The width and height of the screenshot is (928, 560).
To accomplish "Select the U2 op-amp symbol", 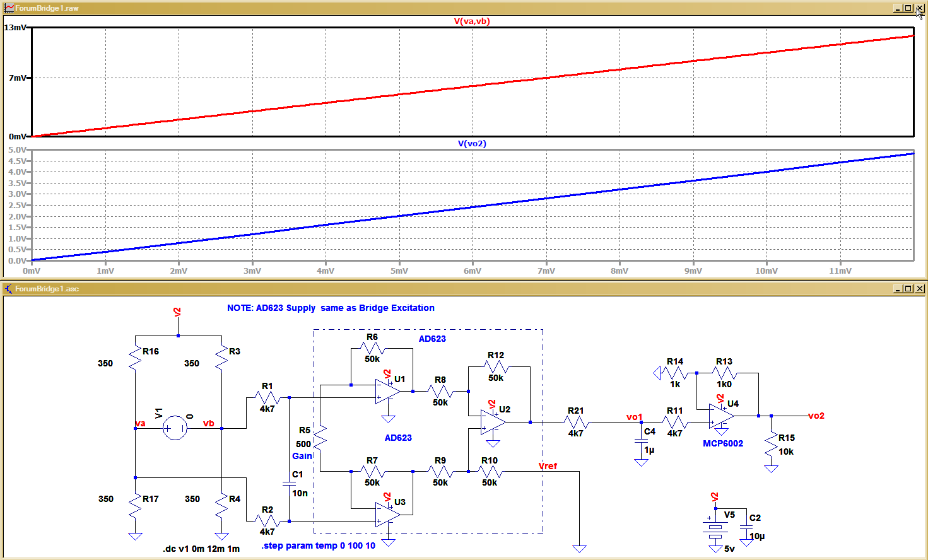I will (493, 422).
